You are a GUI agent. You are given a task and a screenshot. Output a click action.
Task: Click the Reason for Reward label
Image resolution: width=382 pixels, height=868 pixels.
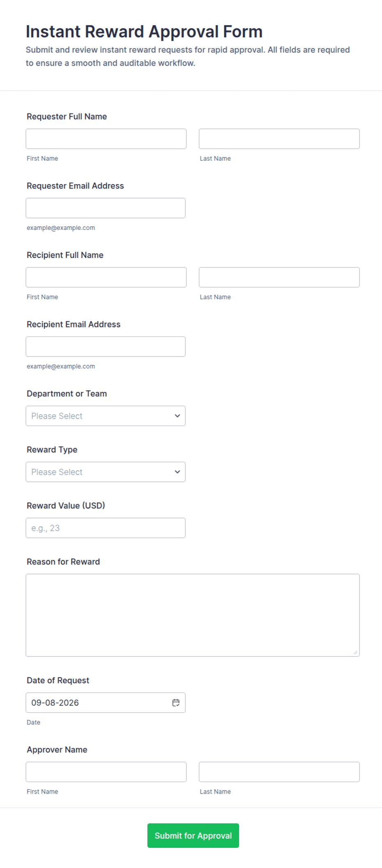tap(63, 562)
